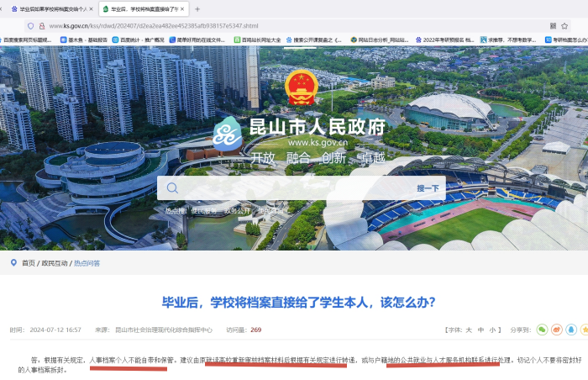Click the 昆山市人民政府 site title
The width and height of the screenshot is (588, 380).
pyautogui.click(x=318, y=127)
